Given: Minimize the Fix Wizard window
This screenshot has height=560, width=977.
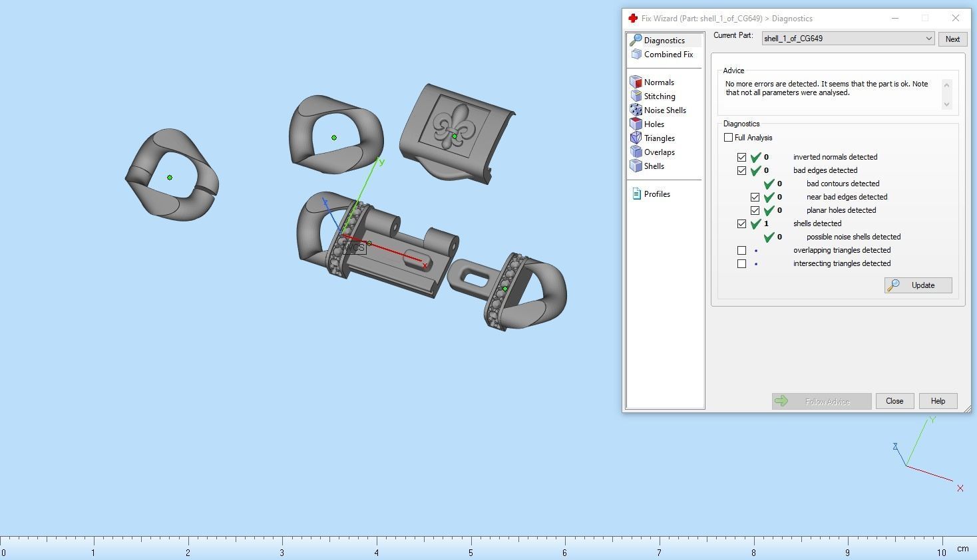Looking at the screenshot, I should (x=894, y=18).
